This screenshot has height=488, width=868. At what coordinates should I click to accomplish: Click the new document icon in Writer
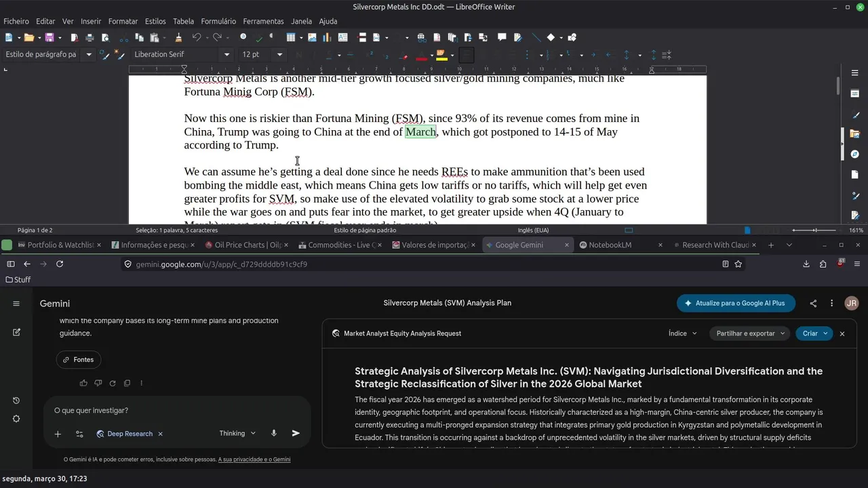[9, 37]
